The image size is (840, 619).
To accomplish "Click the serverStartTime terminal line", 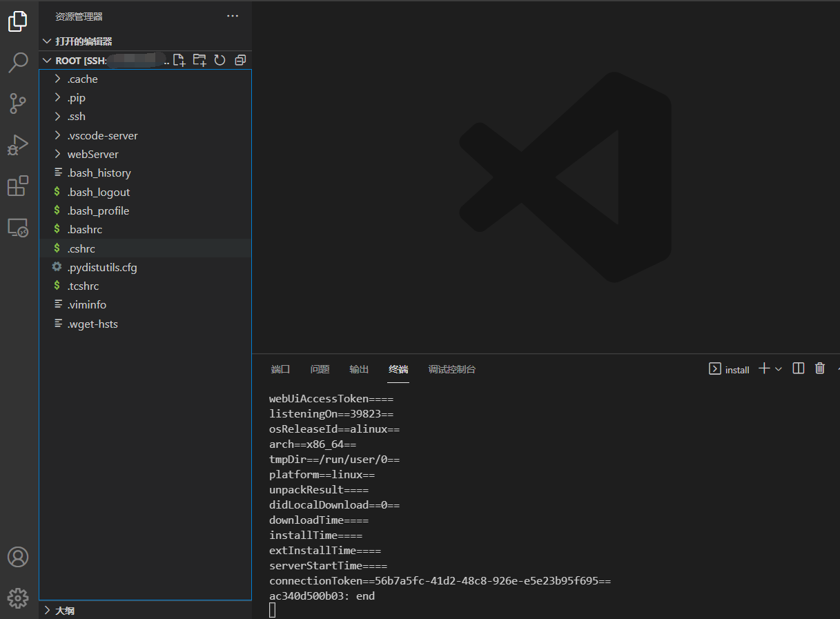I will coord(329,566).
